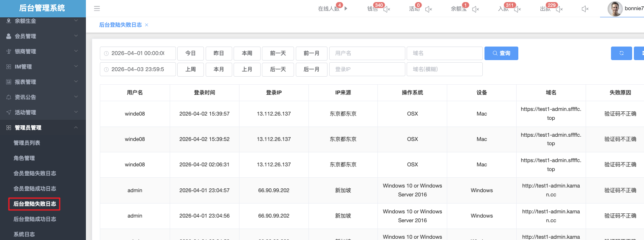The height and width of the screenshot is (240, 644).
Task: Click the 会员管理 person icon
Action: tap(8, 36)
